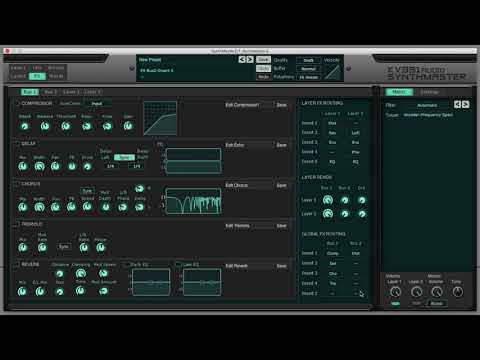Click the next filter arrow in the Matrix panel

pos(466,105)
